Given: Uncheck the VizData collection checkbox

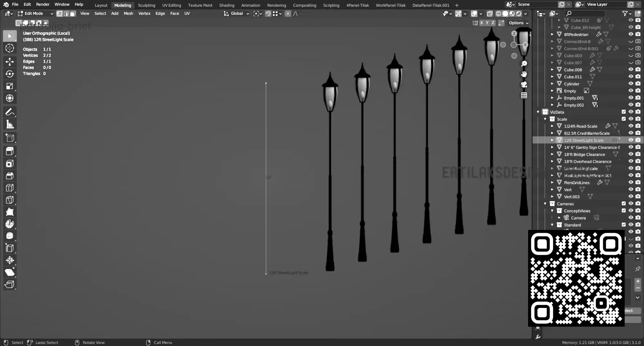Looking at the screenshot, I should coord(623,112).
